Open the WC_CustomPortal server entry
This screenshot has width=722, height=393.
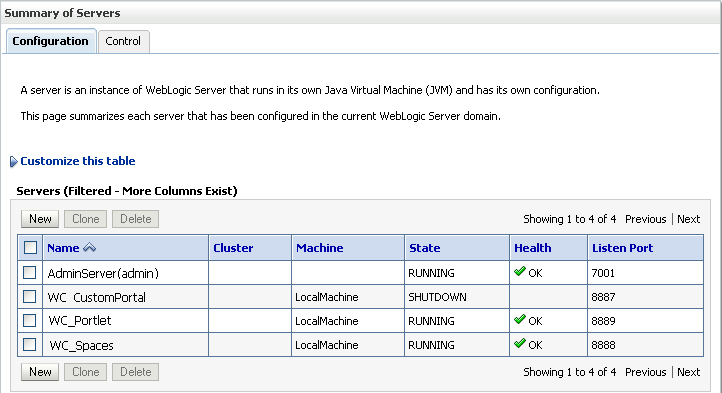[97, 298]
